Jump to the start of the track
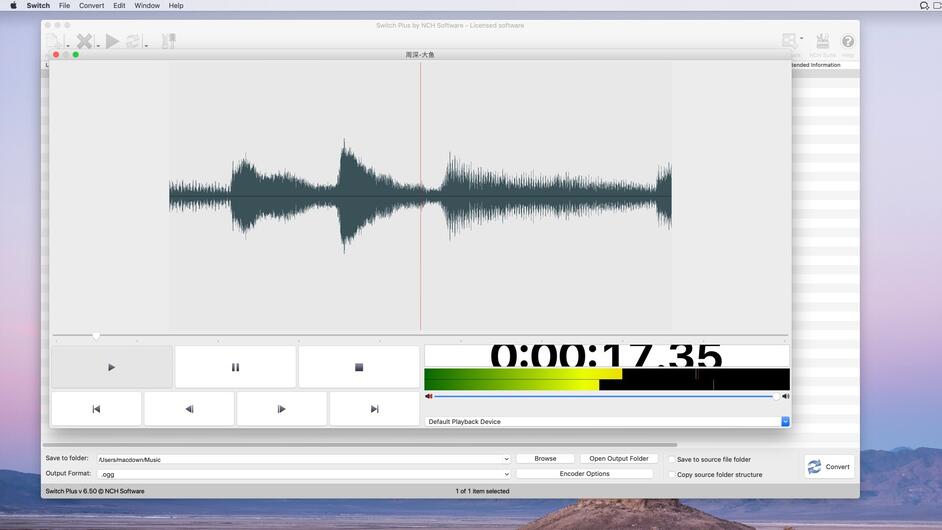 click(x=96, y=409)
